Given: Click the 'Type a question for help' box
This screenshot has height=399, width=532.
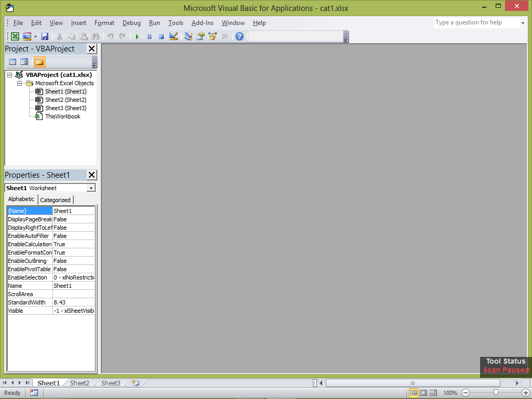Looking at the screenshot, I should (x=476, y=23).
